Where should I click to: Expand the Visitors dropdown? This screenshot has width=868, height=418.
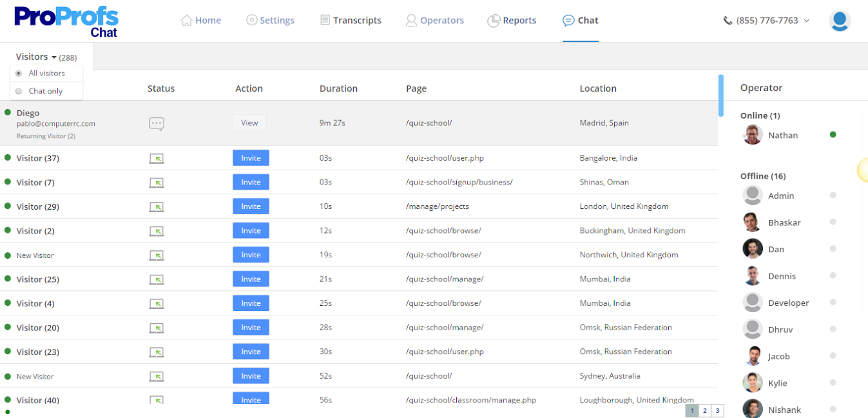click(37, 57)
